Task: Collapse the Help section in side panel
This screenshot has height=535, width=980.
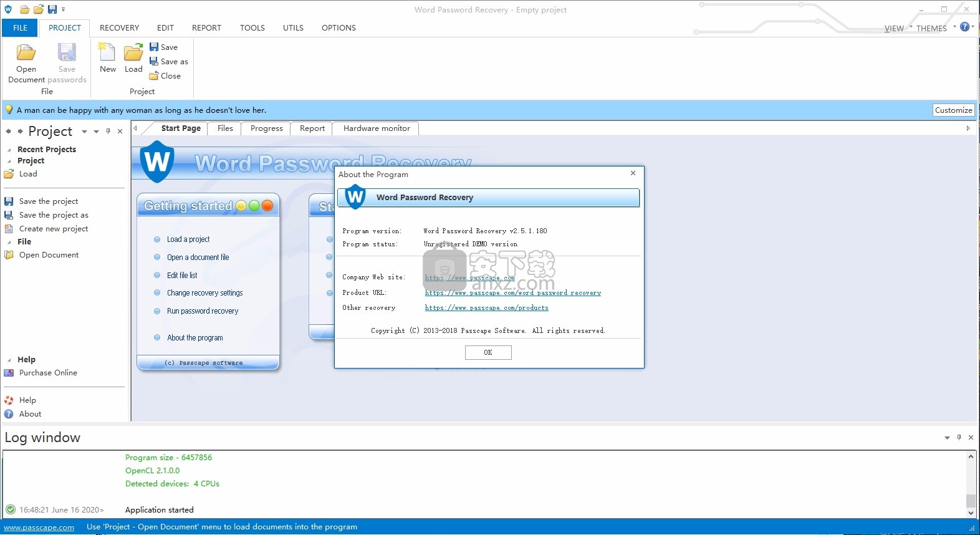Action: tap(9, 360)
